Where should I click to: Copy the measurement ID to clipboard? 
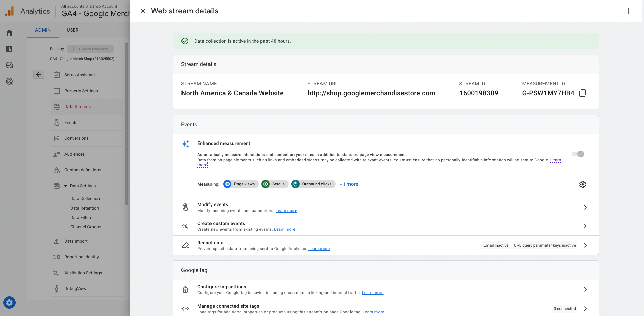(x=582, y=93)
